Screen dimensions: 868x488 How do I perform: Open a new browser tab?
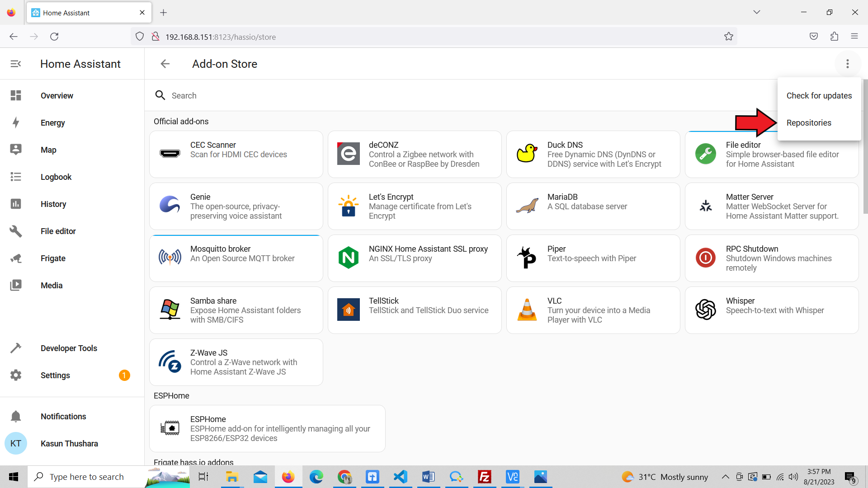(x=164, y=13)
